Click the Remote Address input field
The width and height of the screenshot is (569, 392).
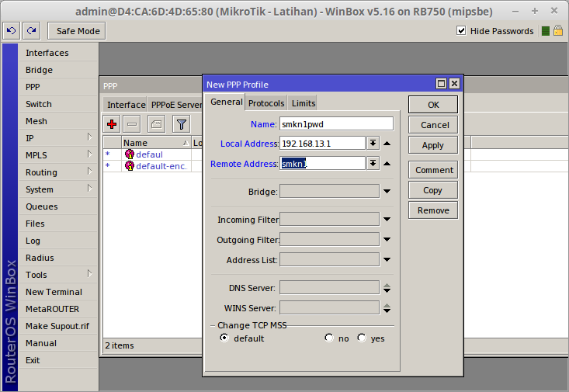click(x=322, y=163)
